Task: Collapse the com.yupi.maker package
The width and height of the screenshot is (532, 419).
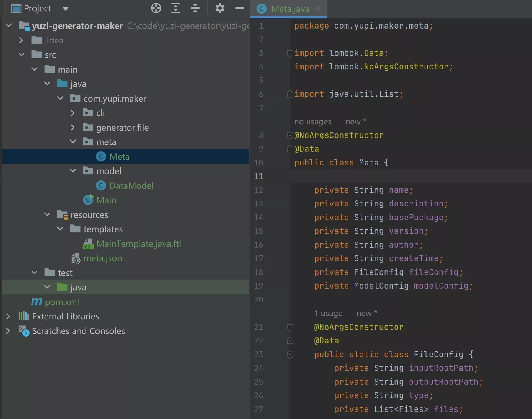Action: (60, 98)
